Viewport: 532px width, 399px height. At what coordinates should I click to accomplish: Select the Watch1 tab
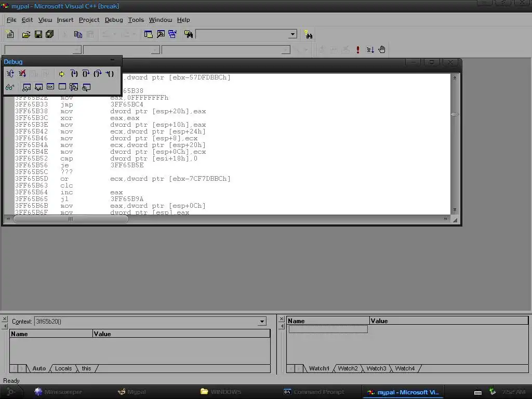coord(319,368)
